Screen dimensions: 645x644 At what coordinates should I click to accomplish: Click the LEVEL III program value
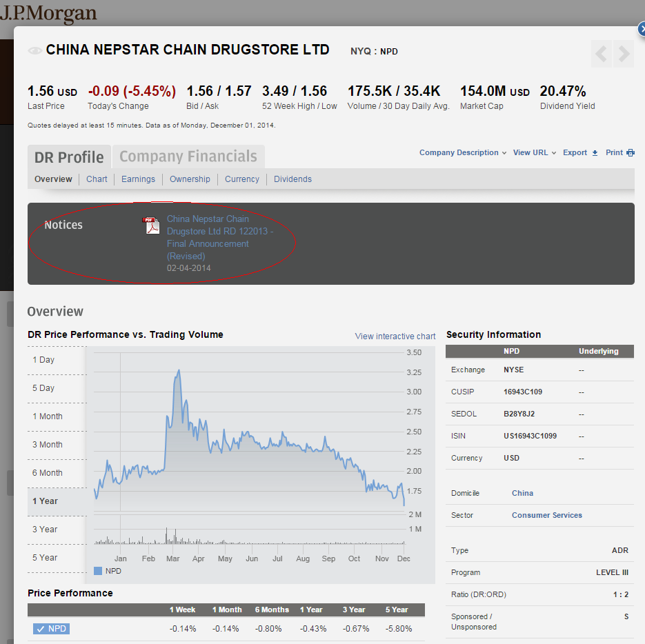(612, 572)
